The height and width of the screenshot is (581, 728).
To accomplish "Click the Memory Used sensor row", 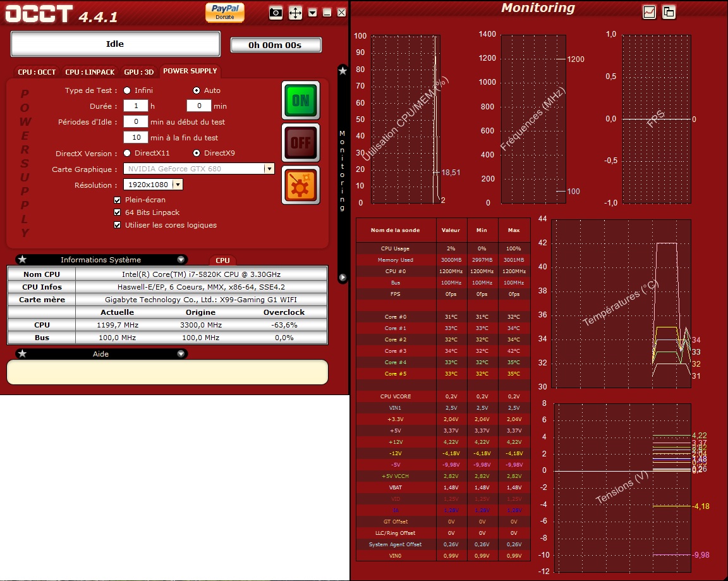I will coord(443,260).
